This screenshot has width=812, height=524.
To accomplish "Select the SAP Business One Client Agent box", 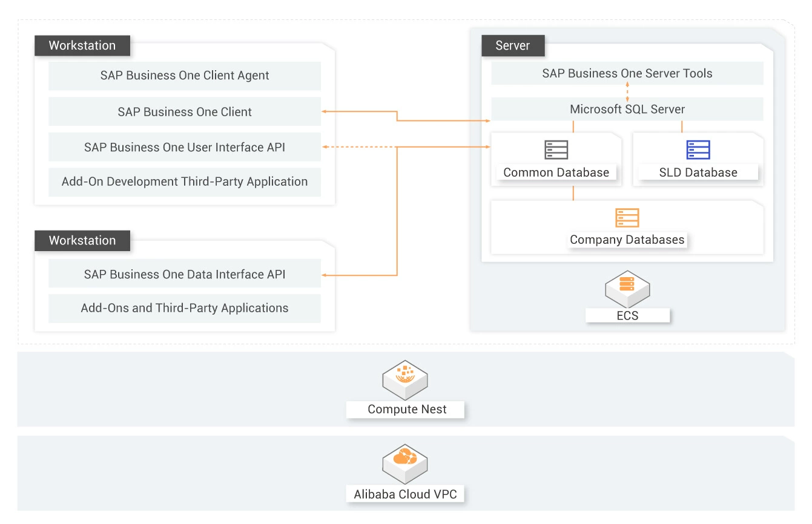I will coord(185,76).
